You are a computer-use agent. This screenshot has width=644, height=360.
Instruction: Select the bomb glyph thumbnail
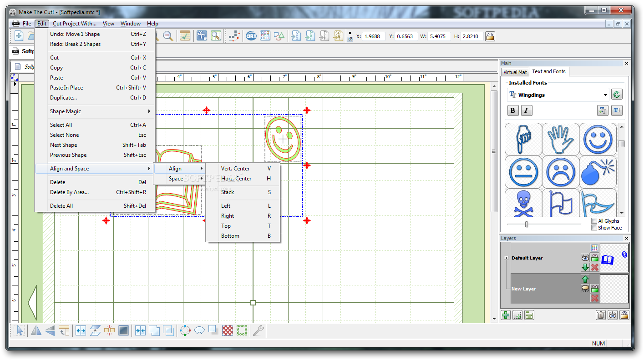coord(598,172)
